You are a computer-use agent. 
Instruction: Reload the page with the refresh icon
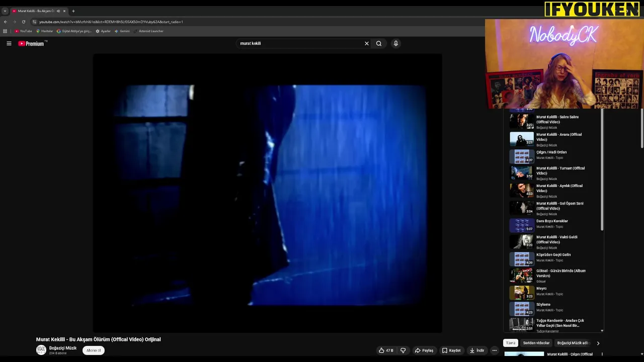coord(23,22)
